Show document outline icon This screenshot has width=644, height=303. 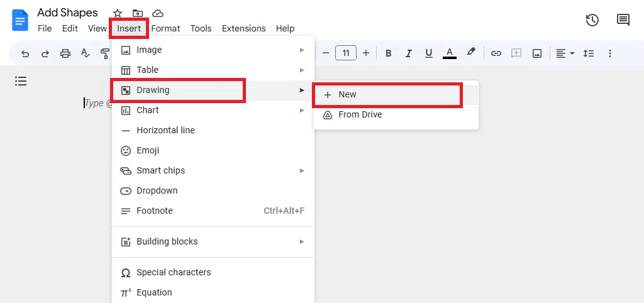(21, 81)
